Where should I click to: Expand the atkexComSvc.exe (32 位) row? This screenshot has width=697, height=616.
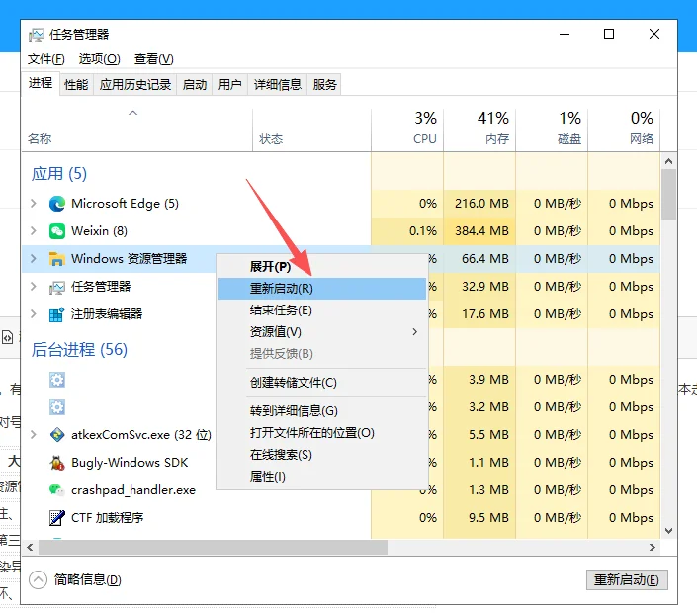(x=34, y=435)
